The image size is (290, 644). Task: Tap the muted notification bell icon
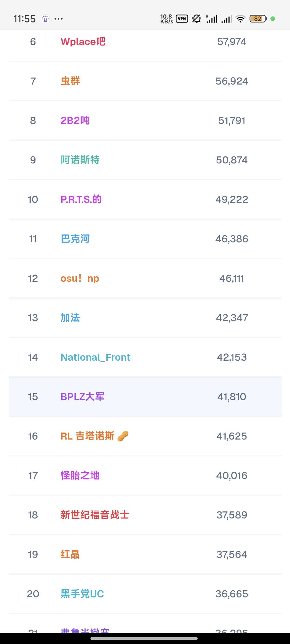coord(197,19)
